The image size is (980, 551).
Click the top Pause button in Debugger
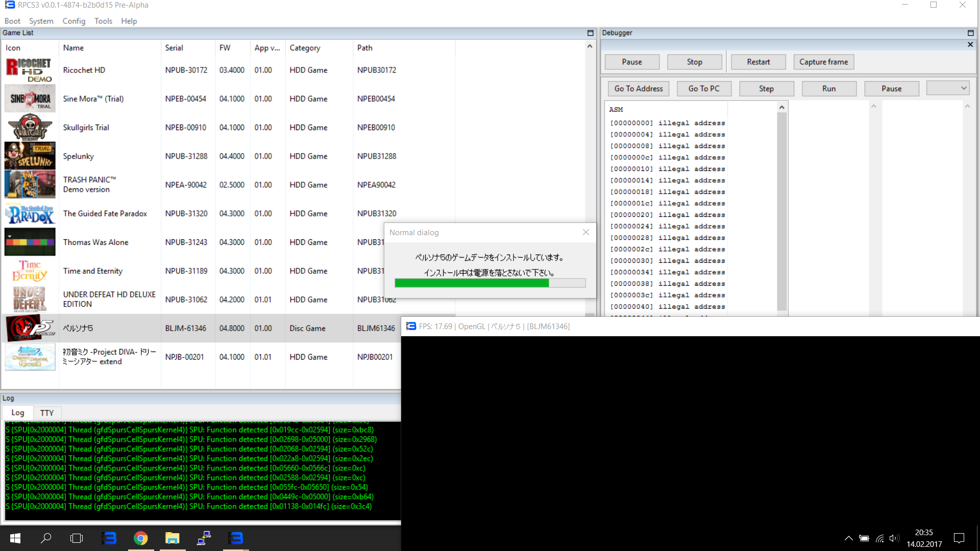632,62
